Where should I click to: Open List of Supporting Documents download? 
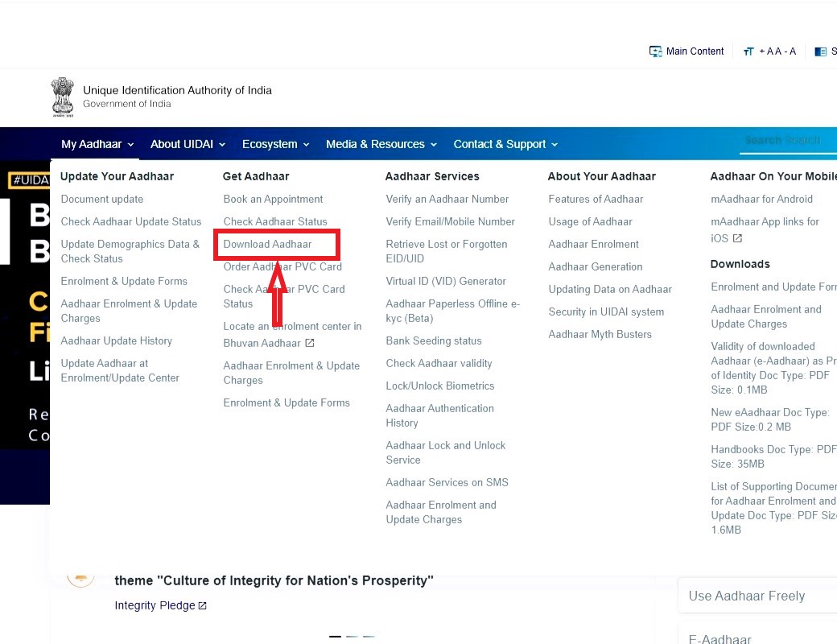click(774, 508)
